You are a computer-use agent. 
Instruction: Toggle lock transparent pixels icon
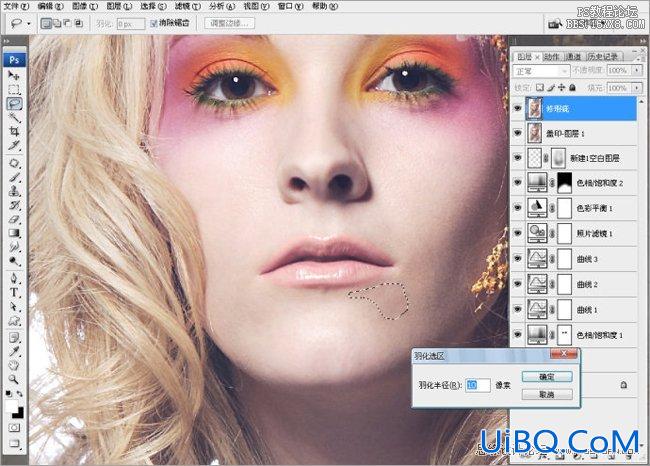coord(540,87)
